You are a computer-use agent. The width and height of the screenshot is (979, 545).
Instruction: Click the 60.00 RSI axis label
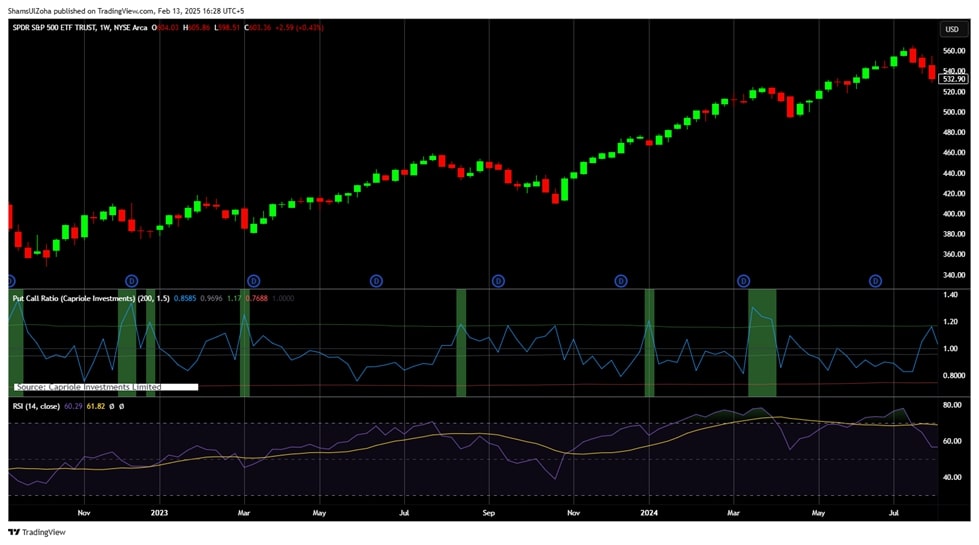point(952,441)
